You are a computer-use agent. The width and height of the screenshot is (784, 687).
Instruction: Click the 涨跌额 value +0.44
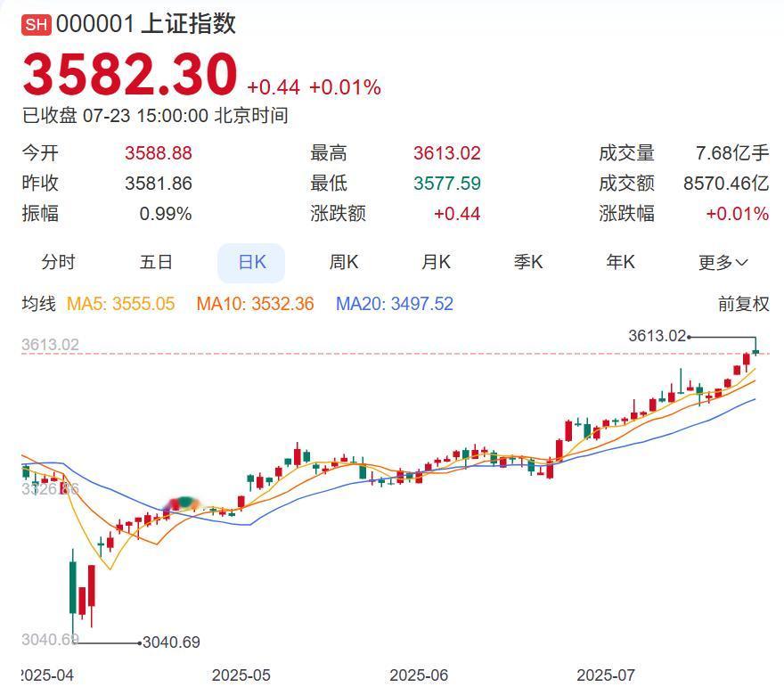[457, 214]
